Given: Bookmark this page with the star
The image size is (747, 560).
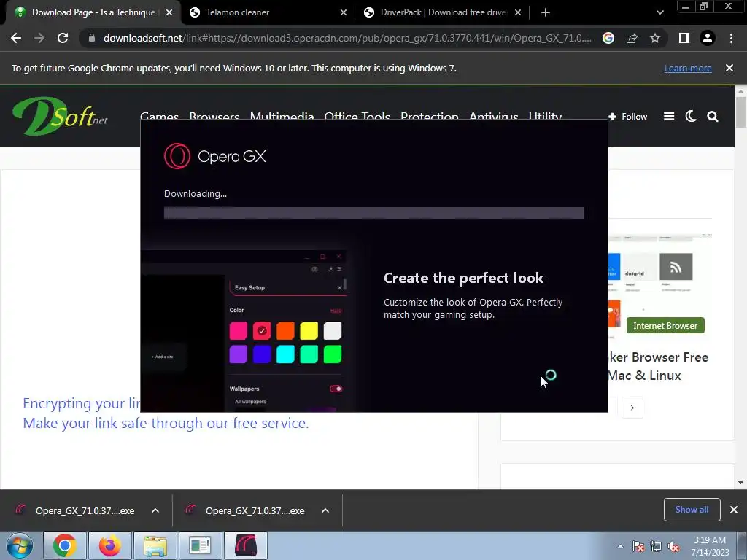Looking at the screenshot, I should (x=655, y=38).
